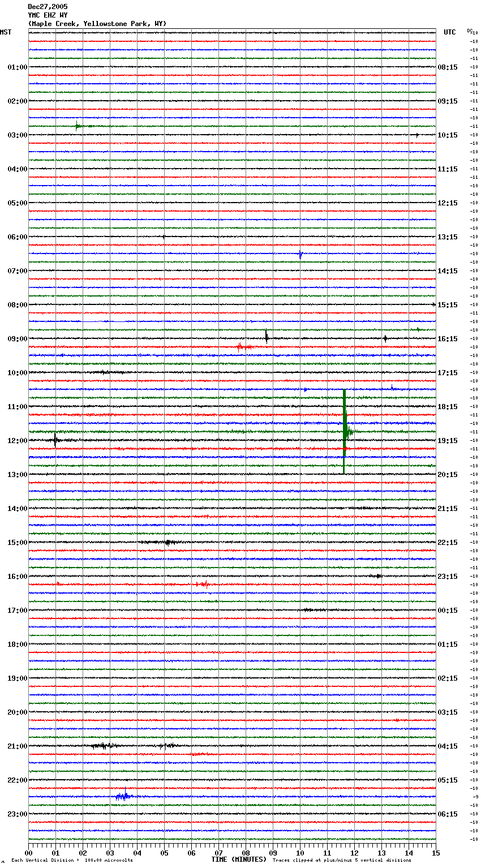
Task: Click the 23:00 MST time label
Action: (x=18, y=814)
